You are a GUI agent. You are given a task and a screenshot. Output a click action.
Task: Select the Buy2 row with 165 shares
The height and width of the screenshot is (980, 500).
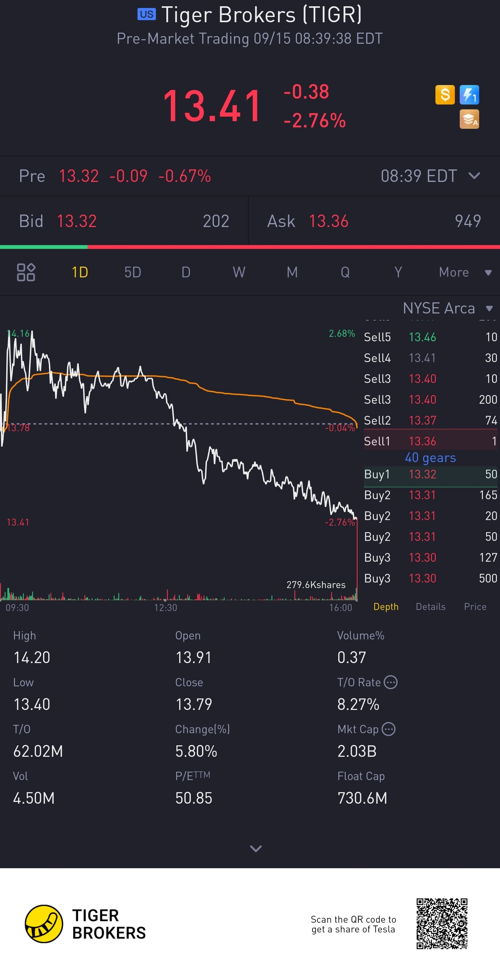[x=430, y=495]
